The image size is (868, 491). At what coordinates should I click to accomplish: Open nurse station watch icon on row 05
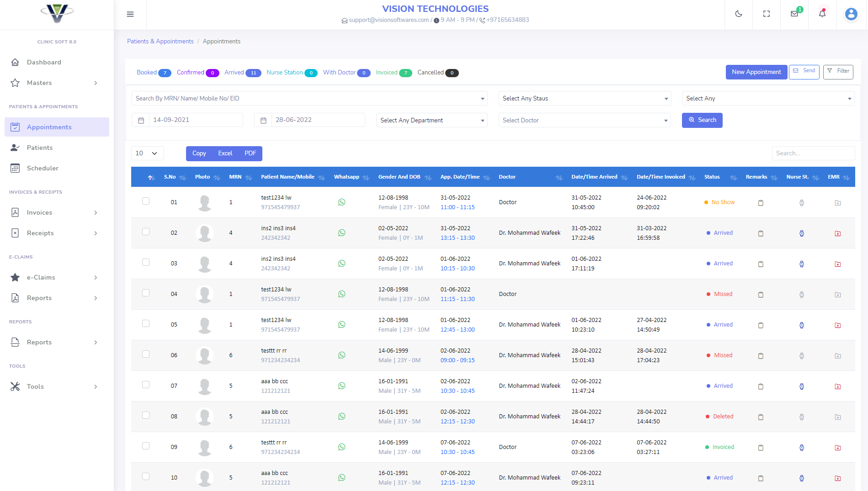coord(802,325)
